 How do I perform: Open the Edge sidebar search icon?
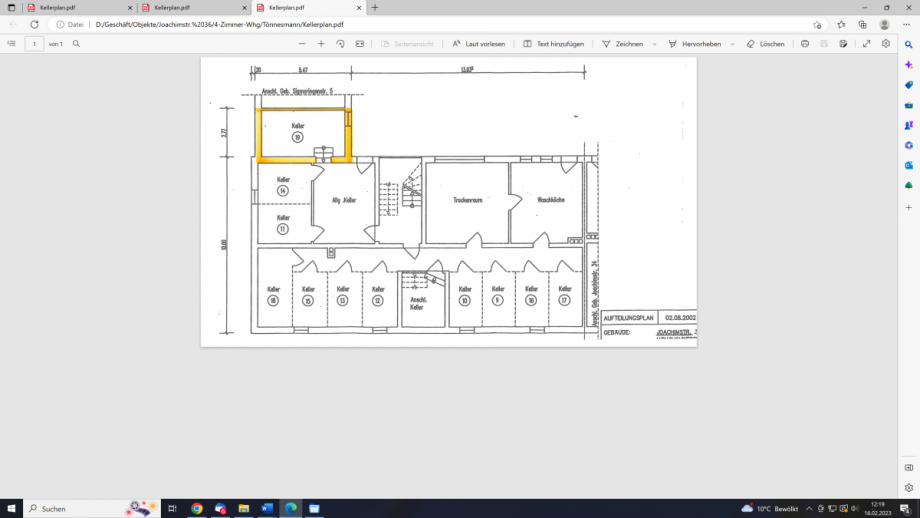[909, 45]
